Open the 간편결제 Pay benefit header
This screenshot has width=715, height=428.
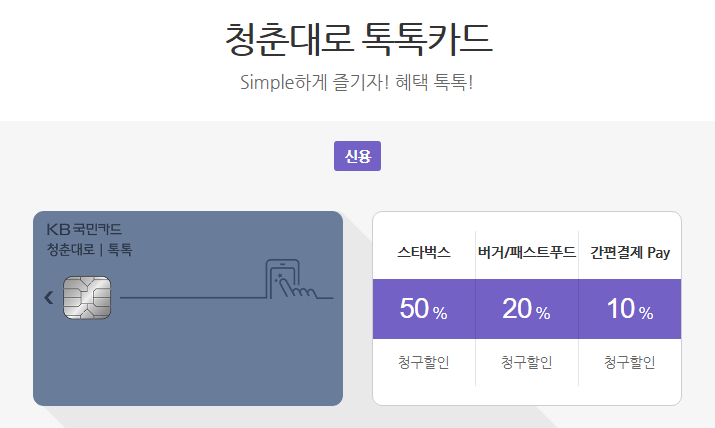tap(630, 253)
